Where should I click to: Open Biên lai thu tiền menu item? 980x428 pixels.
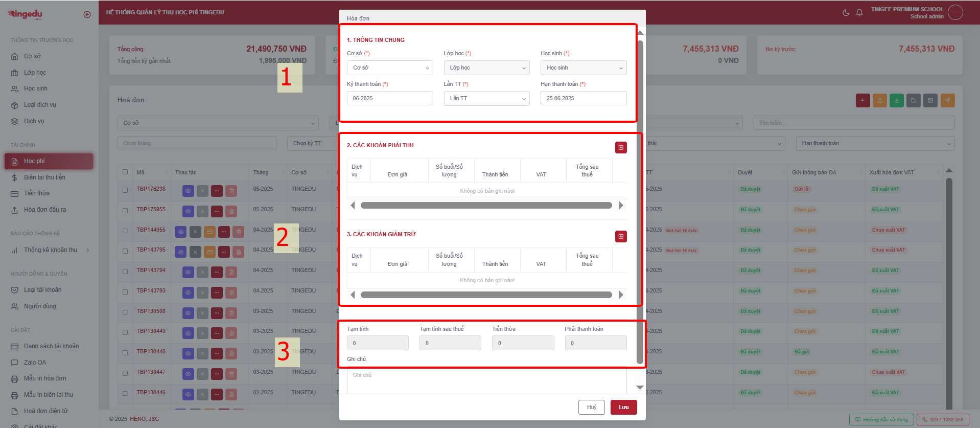point(44,177)
